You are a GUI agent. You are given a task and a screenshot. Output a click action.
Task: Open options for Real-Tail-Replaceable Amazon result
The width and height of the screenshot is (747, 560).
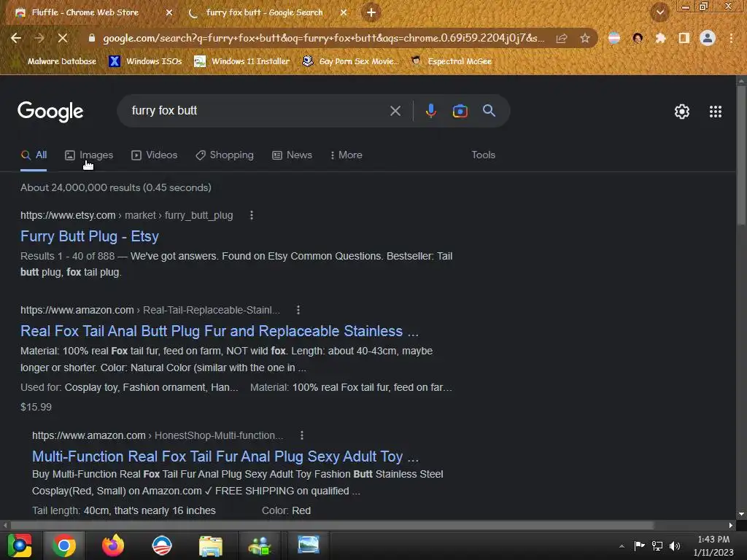[x=298, y=310]
